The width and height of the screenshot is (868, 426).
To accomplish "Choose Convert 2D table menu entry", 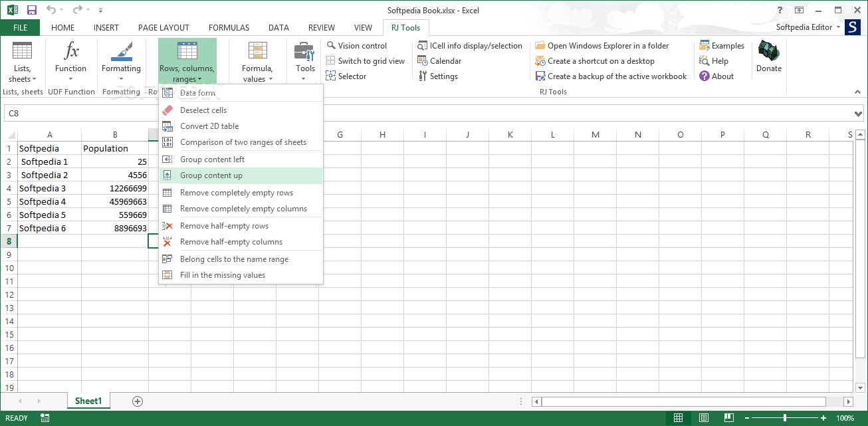I will [x=241, y=126].
